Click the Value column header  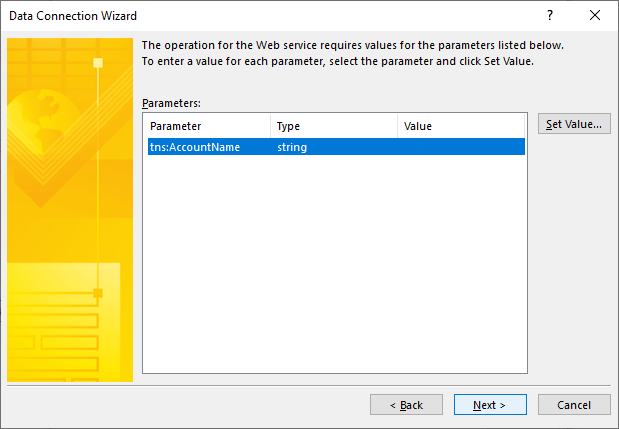point(460,127)
